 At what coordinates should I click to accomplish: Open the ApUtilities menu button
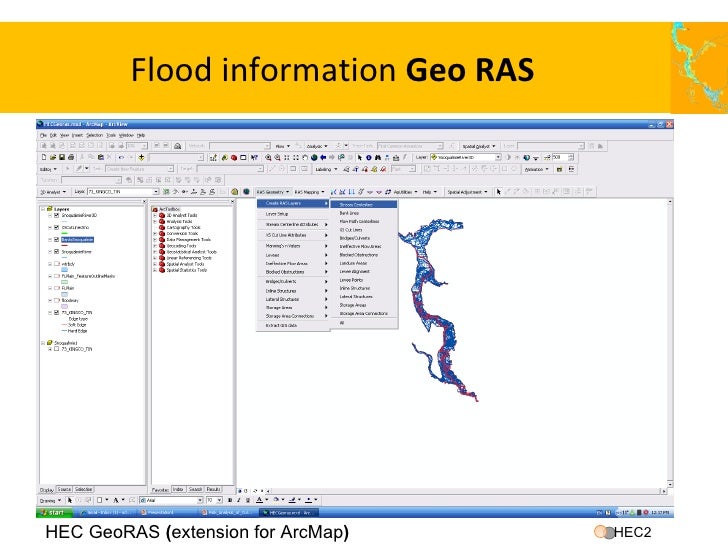[405, 192]
